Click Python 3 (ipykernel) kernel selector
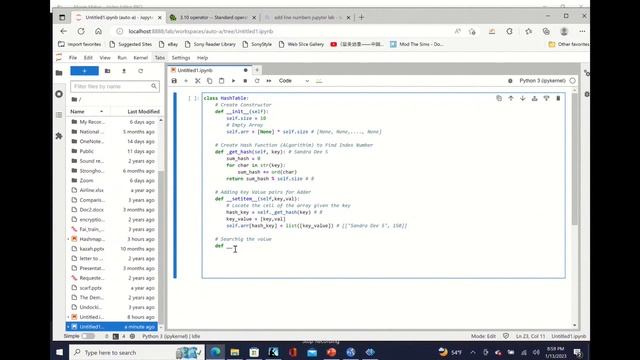640x360 pixels. [x=542, y=81]
